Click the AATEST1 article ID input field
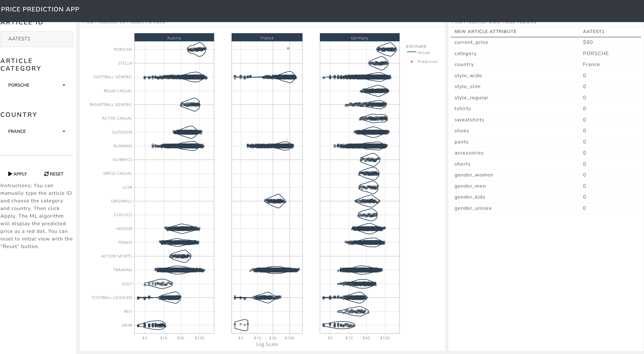The width and height of the screenshot is (644, 354). tap(37, 39)
